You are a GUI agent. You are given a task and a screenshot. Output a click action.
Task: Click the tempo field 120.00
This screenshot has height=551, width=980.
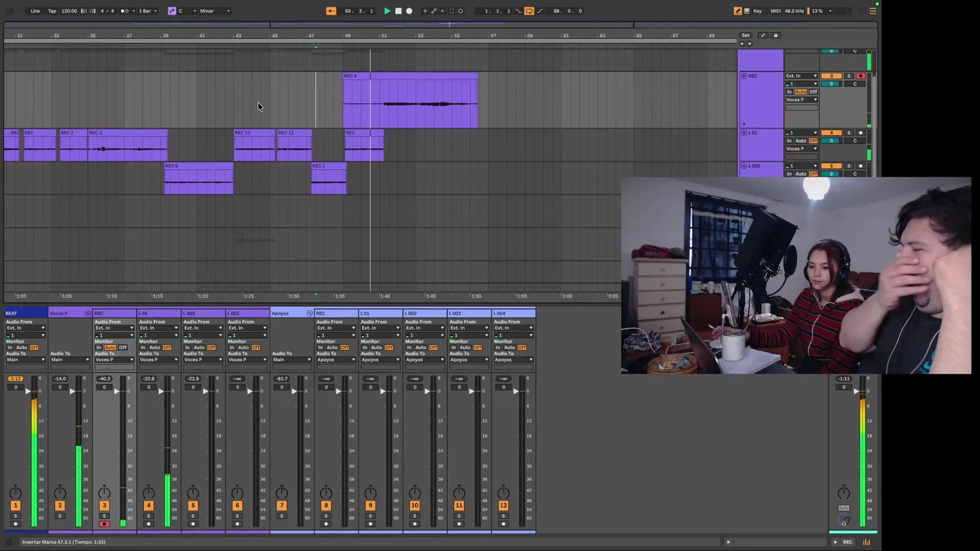pos(69,11)
